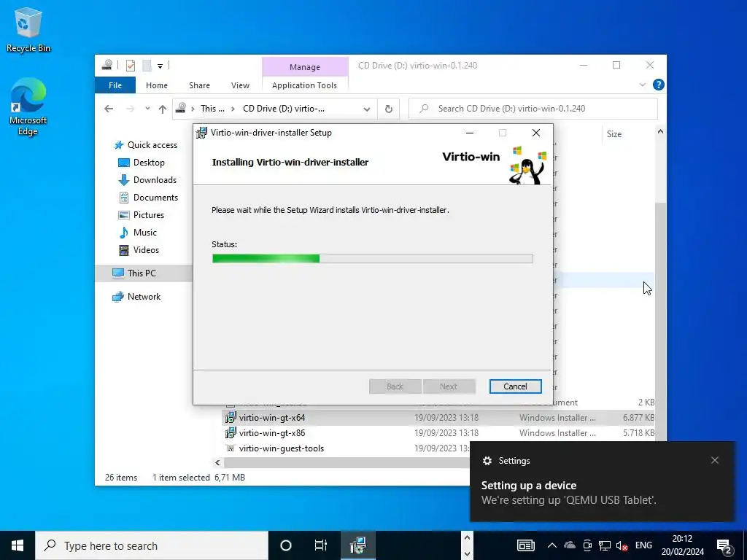Select the Manage contextual tab

[305, 67]
